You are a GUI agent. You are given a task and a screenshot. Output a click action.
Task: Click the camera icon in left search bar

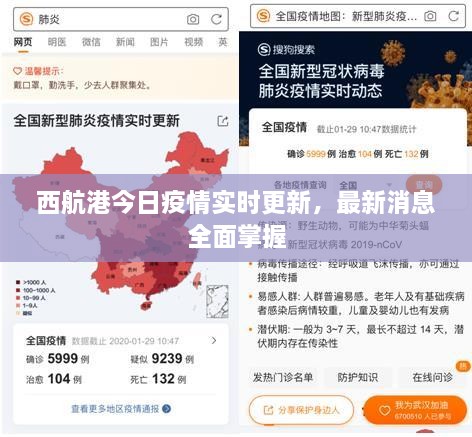click(x=193, y=19)
